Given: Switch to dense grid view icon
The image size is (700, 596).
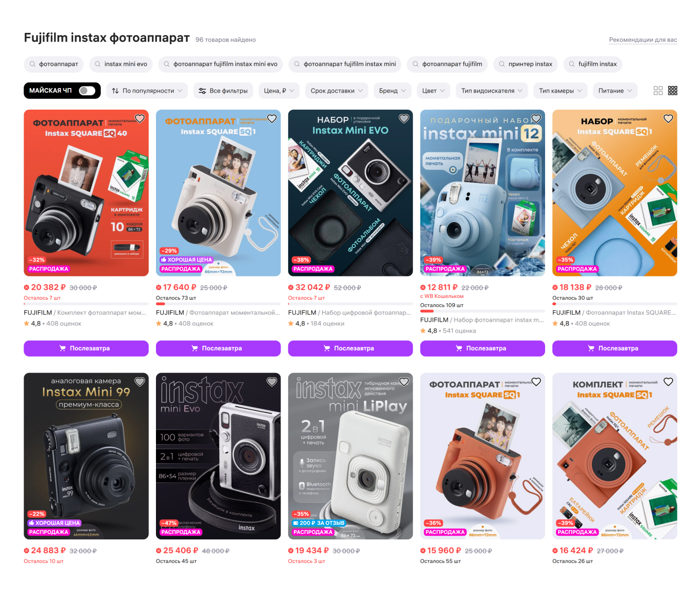Looking at the screenshot, I should 672,91.
